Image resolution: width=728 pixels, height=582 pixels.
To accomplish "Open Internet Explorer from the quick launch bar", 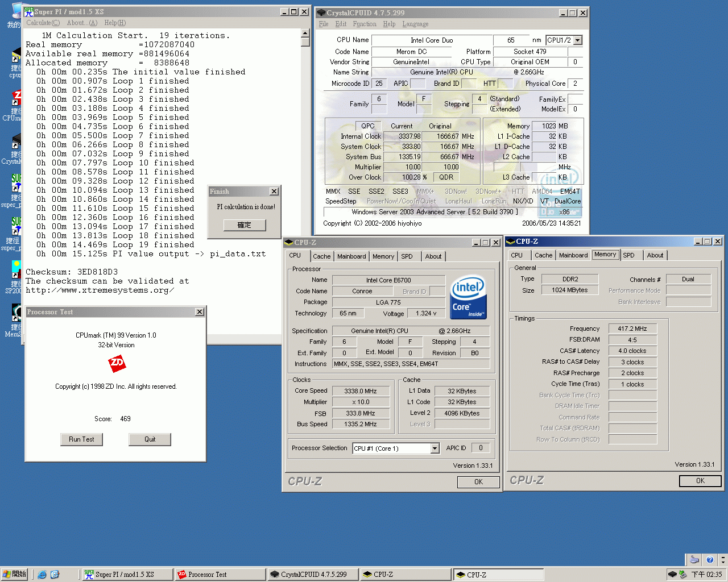I will click(x=42, y=575).
